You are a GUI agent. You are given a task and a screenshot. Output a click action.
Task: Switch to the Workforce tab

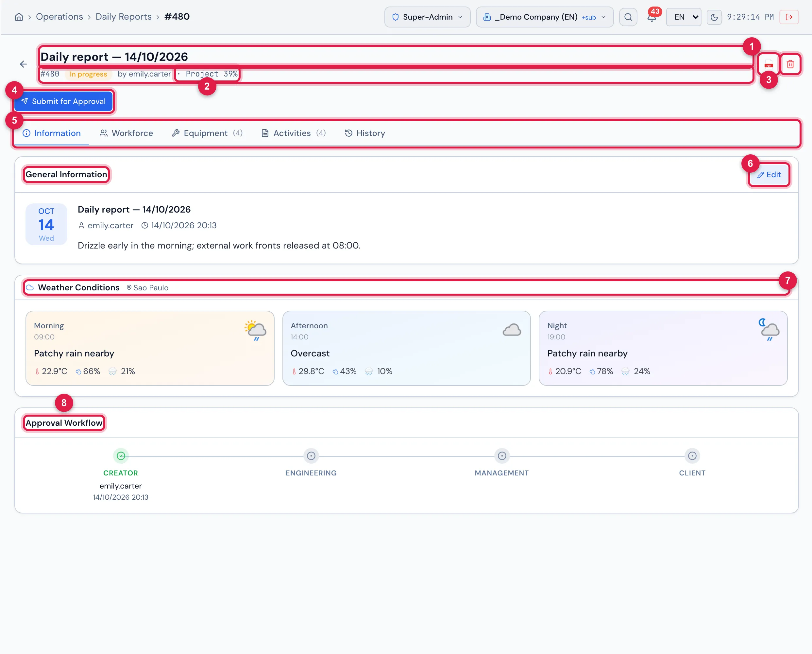tap(126, 133)
